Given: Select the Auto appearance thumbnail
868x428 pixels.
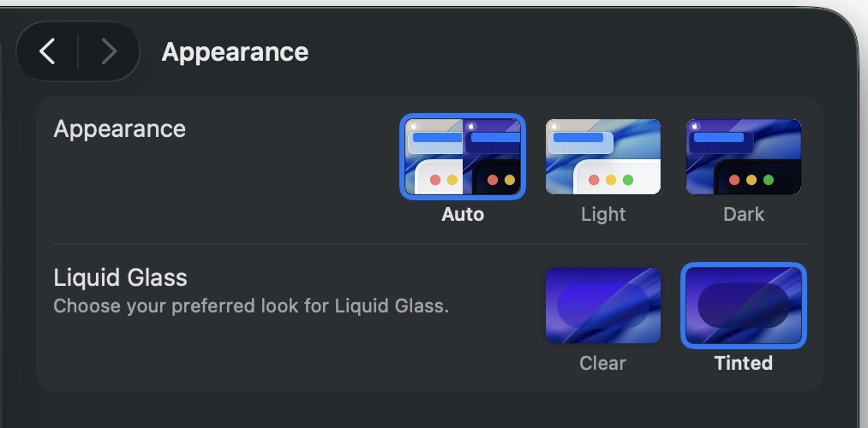Looking at the screenshot, I should click(463, 157).
